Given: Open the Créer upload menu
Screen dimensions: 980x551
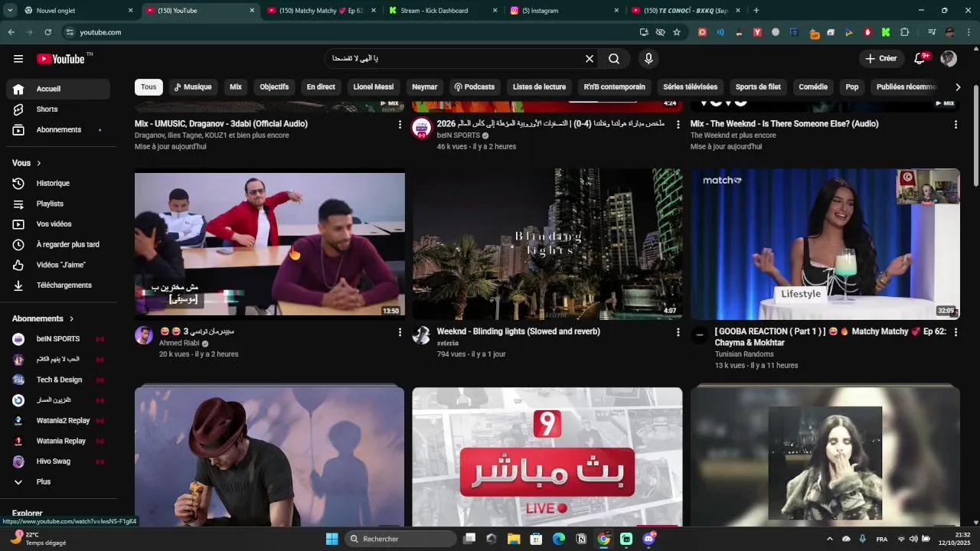Looking at the screenshot, I should click(881, 59).
